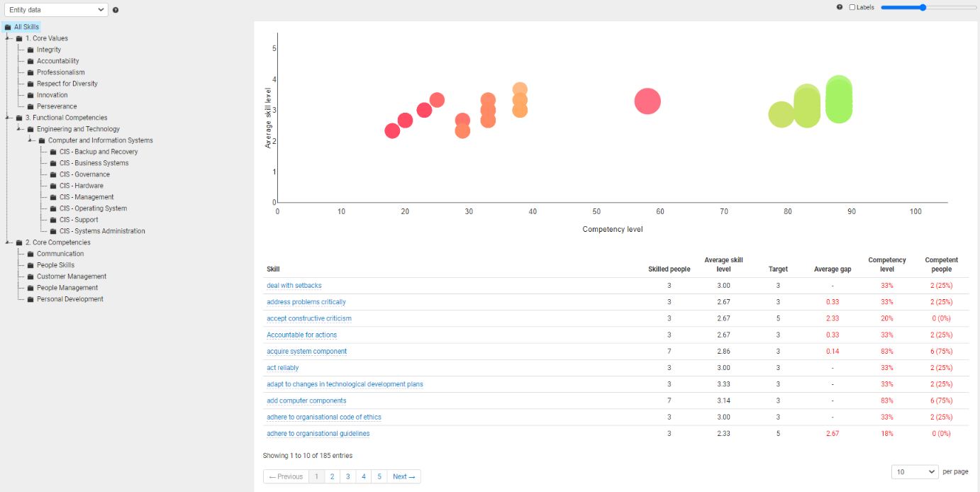Click the folder icon for Personal Development
The height and width of the screenshot is (492, 980).
30,299
